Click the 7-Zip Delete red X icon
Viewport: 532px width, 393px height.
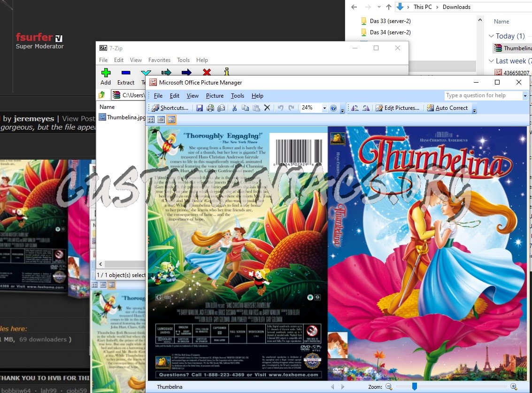click(207, 72)
